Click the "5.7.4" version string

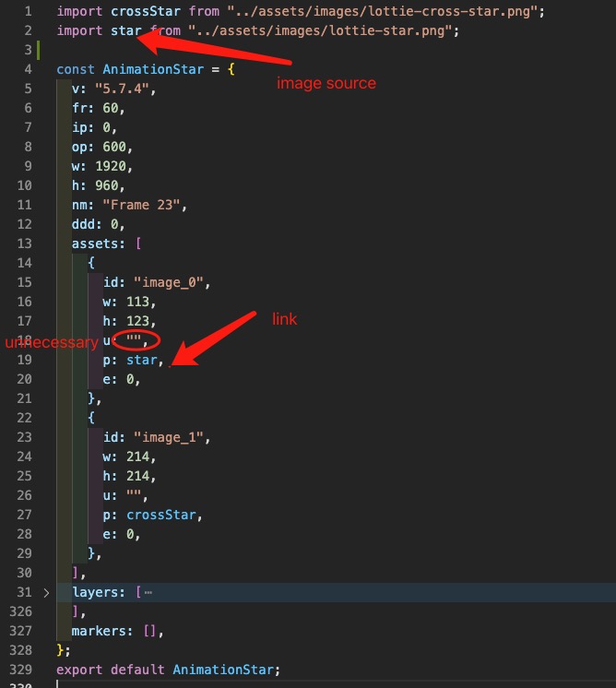[x=123, y=89]
